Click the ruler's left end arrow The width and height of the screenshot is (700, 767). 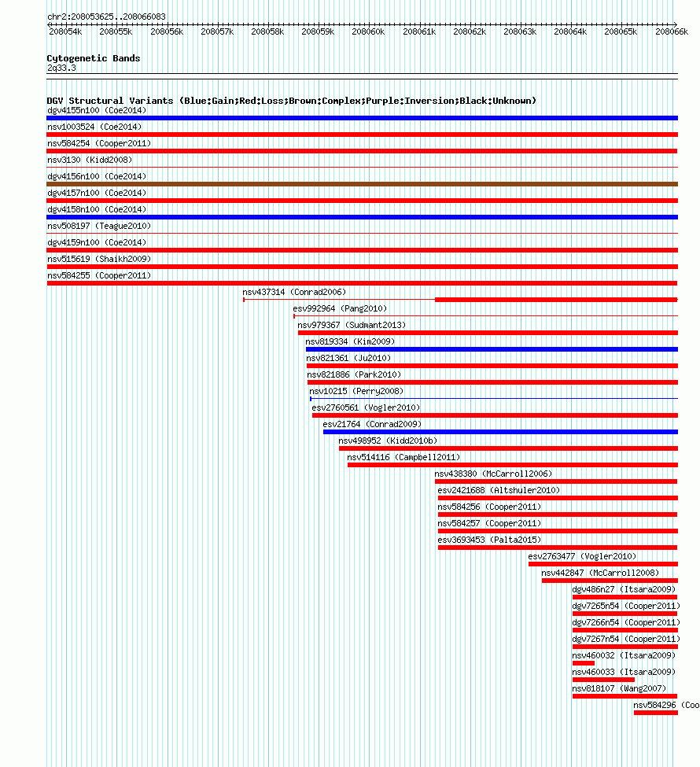[50, 24]
